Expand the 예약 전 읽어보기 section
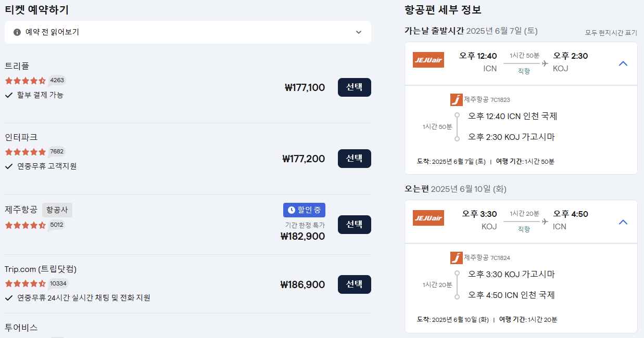The height and width of the screenshot is (338, 644). (359, 32)
